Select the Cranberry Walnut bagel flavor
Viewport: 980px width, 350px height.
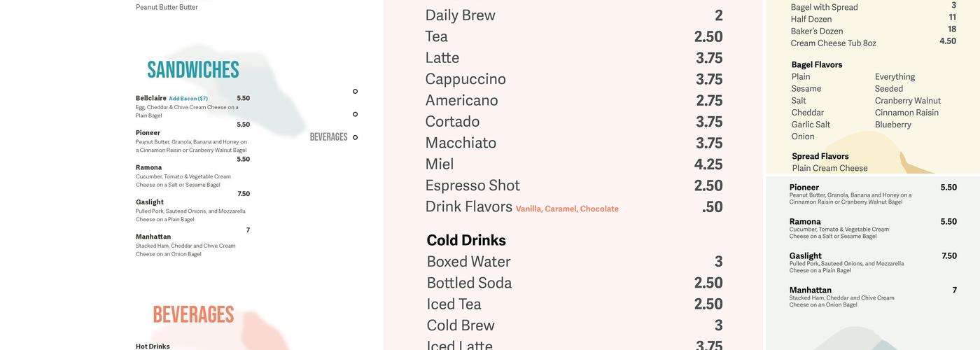(908, 101)
